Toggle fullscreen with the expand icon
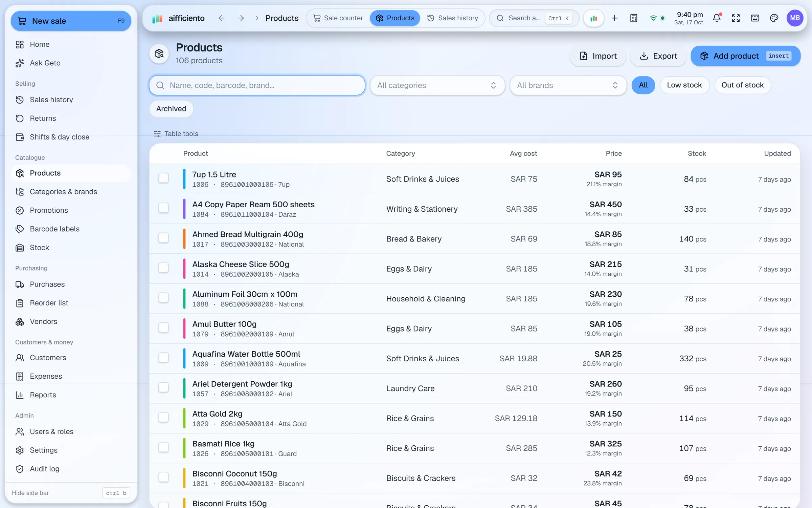The height and width of the screenshot is (508, 812). click(736, 18)
